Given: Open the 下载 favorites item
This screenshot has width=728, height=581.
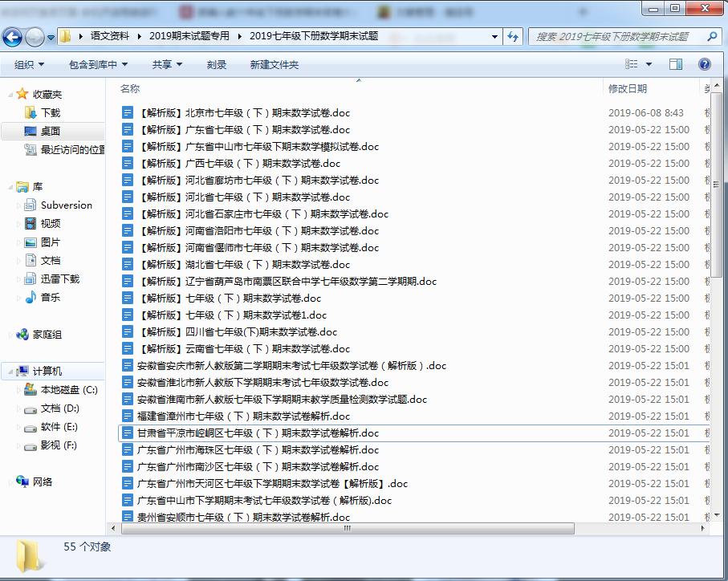Looking at the screenshot, I should point(51,111).
